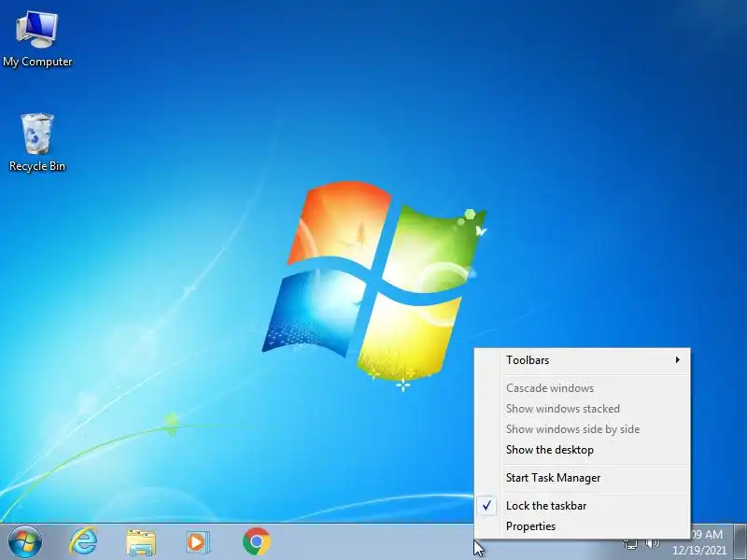Launch Windows Media Player from the taskbar
This screenshot has width=747, height=560.
click(198, 542)
